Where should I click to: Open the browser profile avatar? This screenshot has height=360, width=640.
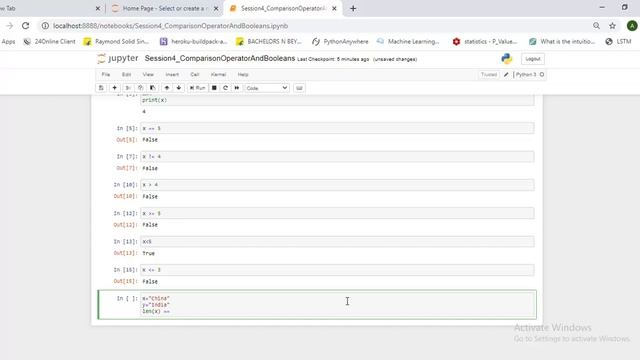[632, 26]
